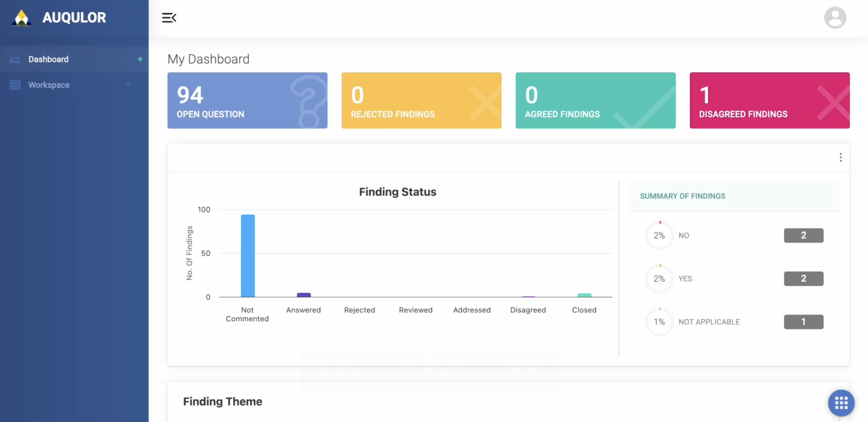The height and width of the screenshot is (422, 868).
Task: Click the Dashboard chart icon in sidebar
Action: (x=15, y=59)
